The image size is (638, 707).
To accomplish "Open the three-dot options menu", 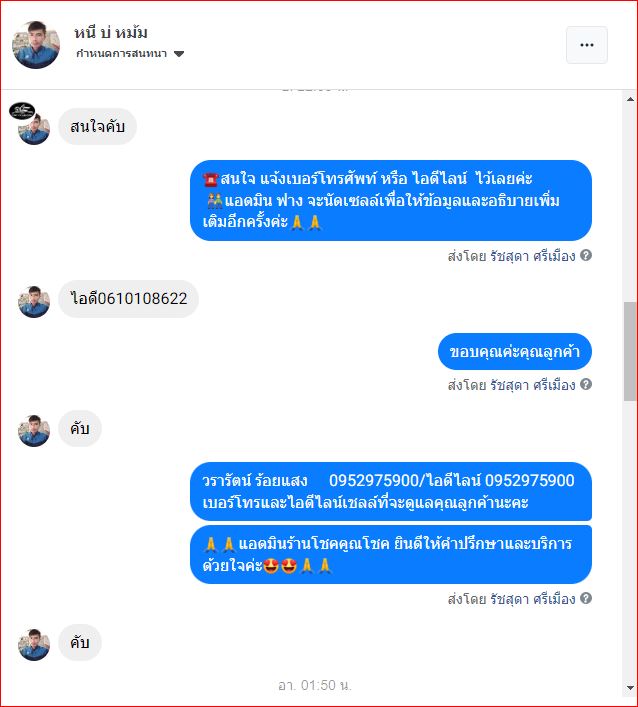I will [x=587, y=45].
